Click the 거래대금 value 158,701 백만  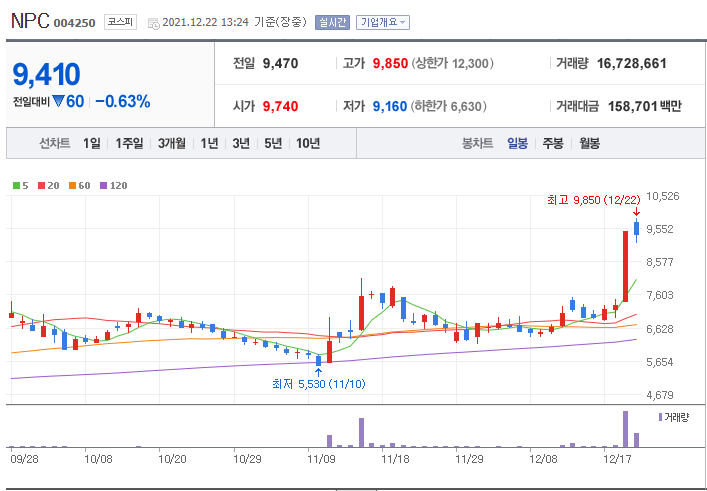[x=645, y=106]
